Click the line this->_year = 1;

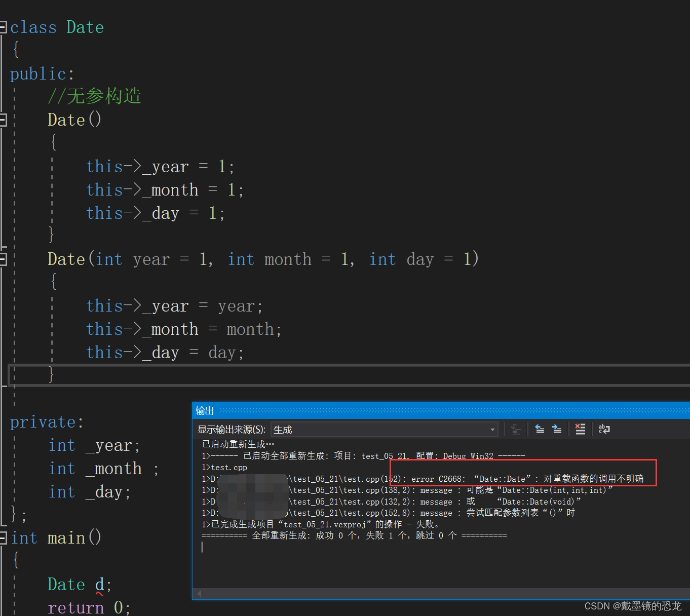[x=160, y=166]
